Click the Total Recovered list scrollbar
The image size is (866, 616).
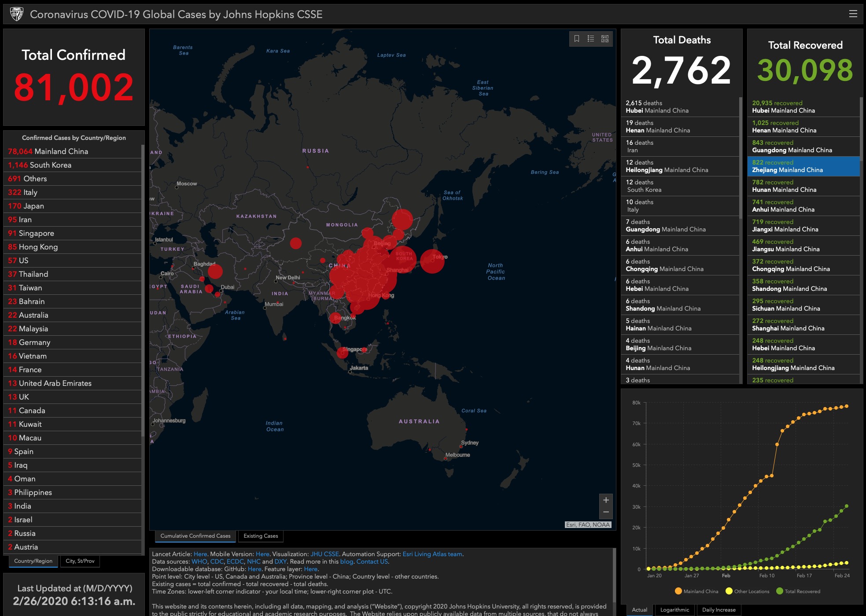point(861,129)
